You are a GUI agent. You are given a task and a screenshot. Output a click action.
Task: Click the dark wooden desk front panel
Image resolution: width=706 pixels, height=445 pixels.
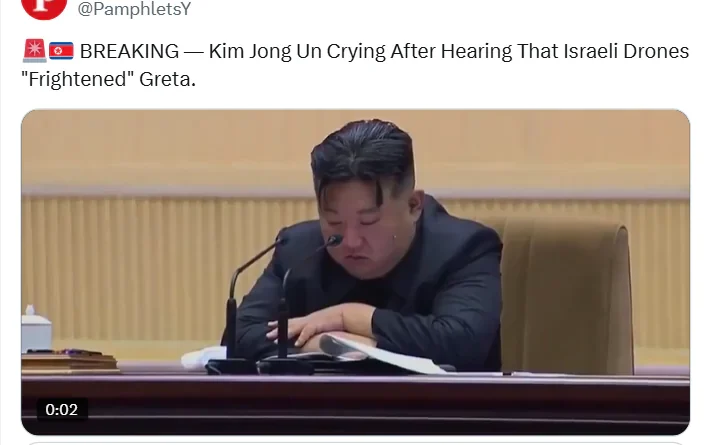pos(355,403)
